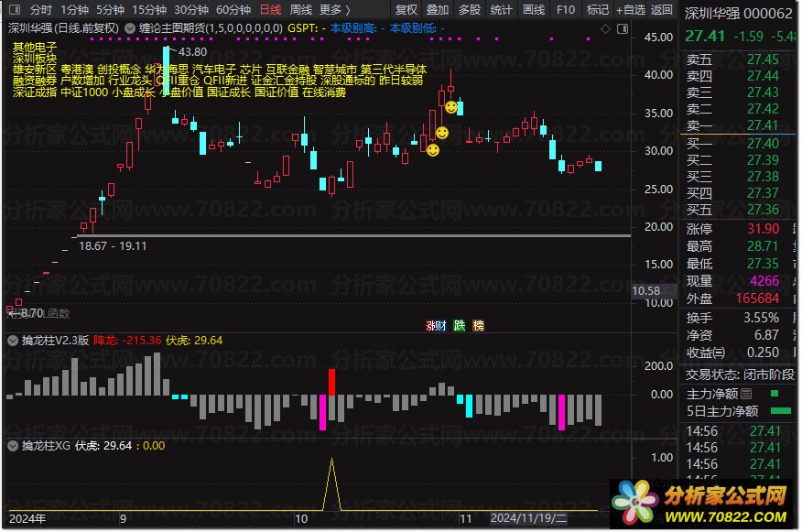Click the 深圳华强 000062 stock title

pyautogui.click(x=738, y=14)
